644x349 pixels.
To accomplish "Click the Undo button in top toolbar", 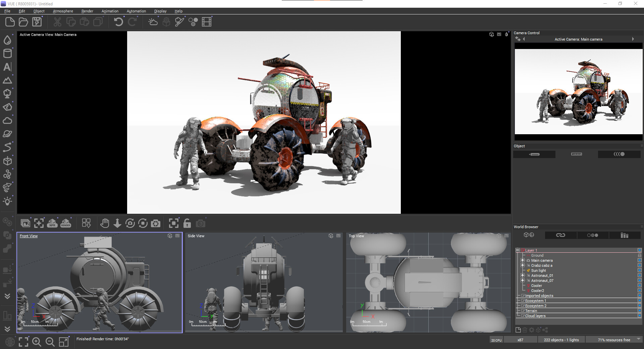I will pos(118,21).
